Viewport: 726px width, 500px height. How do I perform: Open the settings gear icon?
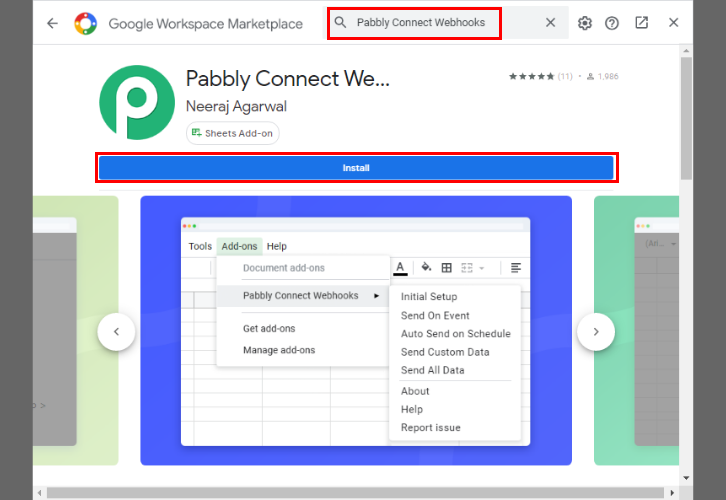pyautogui.click(x=585, y=23)
